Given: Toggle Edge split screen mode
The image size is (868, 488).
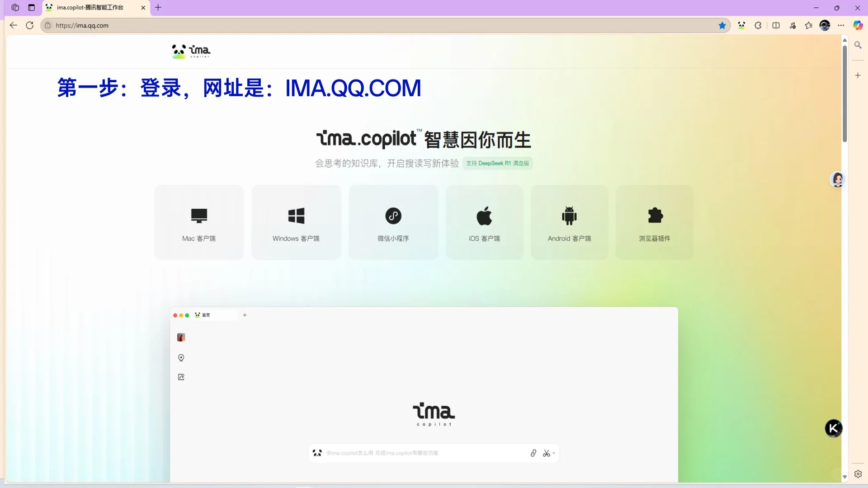Looking at the screenshot, I should point(776,25).
